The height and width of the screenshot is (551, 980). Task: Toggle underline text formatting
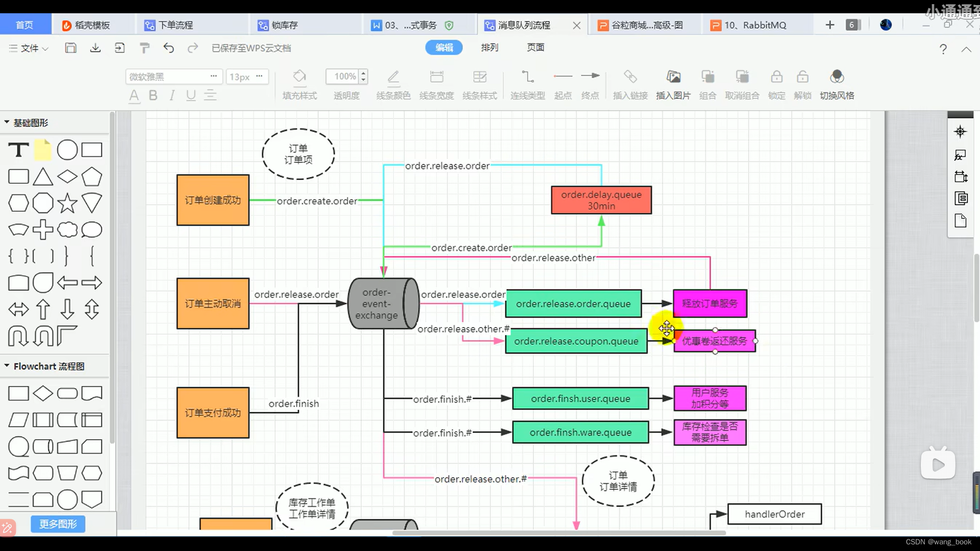coord(191,95)
